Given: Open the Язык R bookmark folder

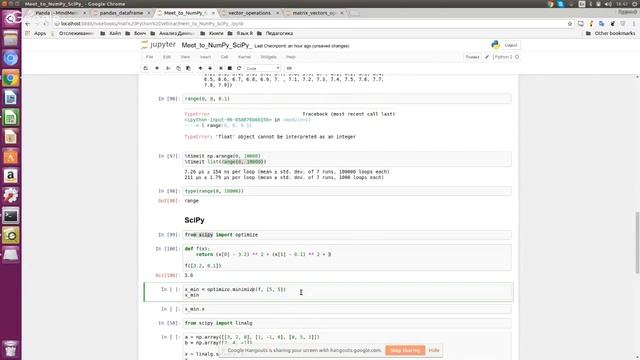Looking at the screenshot, I should point(240,33).
